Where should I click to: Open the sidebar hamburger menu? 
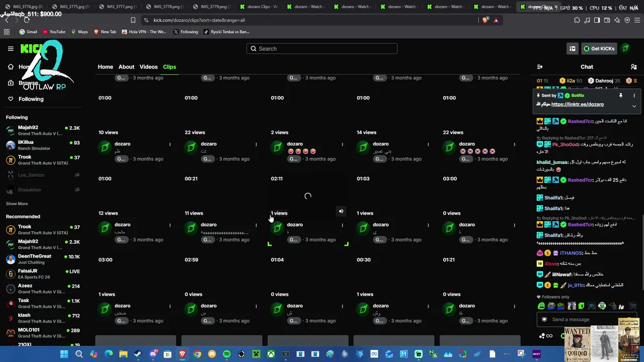tap(11, 49)
